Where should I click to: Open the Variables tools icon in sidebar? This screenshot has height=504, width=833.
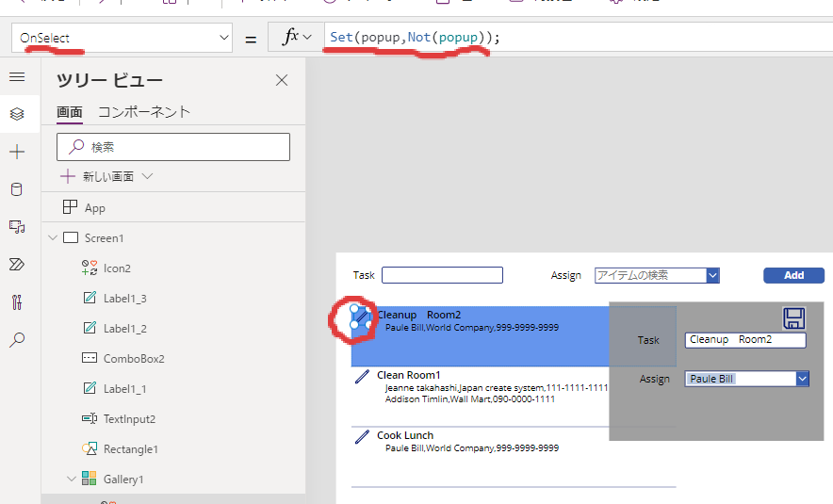[x=17, y=302]
